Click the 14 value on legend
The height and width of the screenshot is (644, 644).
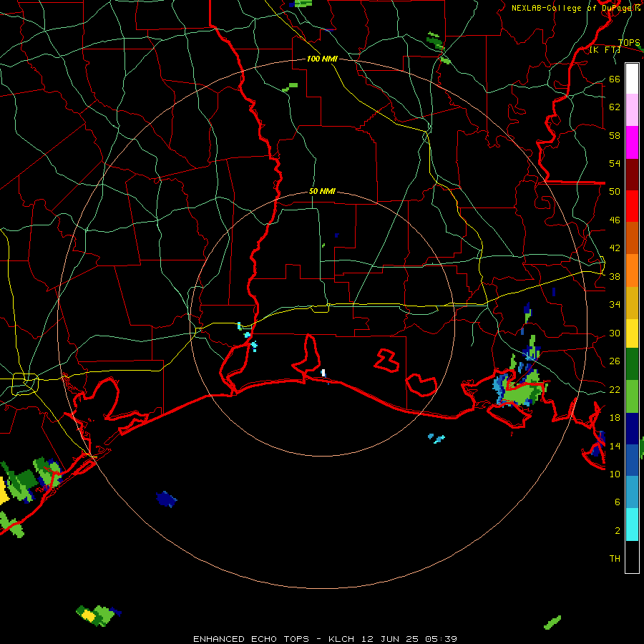615,446
